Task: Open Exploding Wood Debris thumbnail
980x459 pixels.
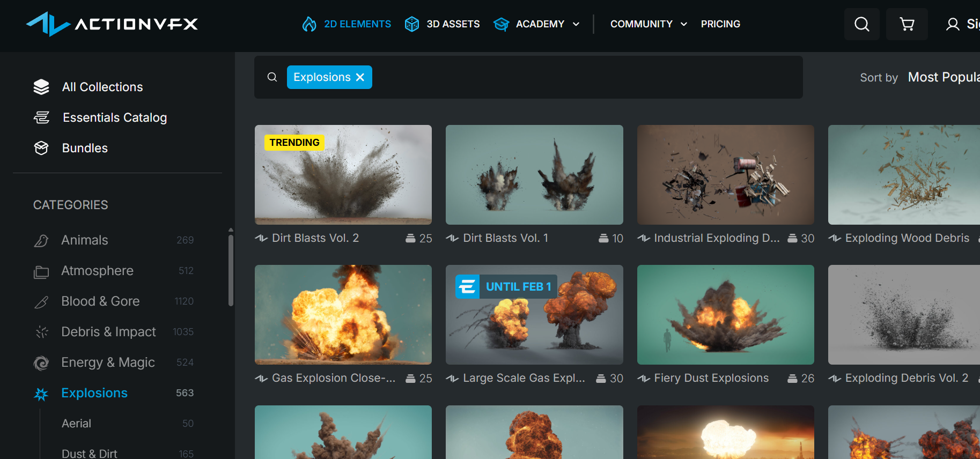Action: pyautogui.click(x=904, y=175)
